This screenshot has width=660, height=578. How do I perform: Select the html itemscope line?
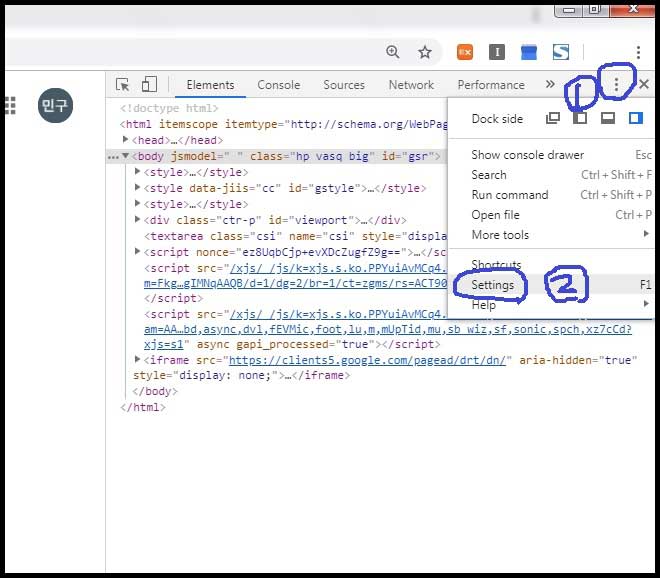pyautogui.click(x=283, y=124)
